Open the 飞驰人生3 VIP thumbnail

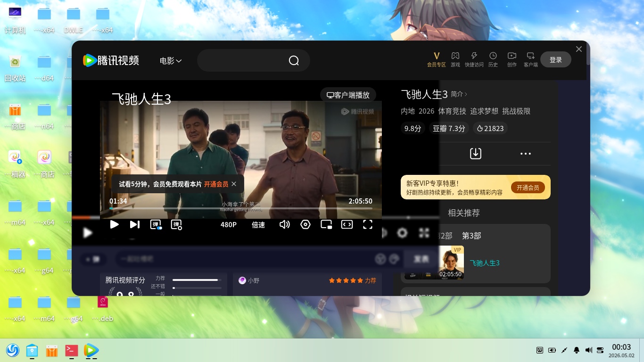click(451, 263)
